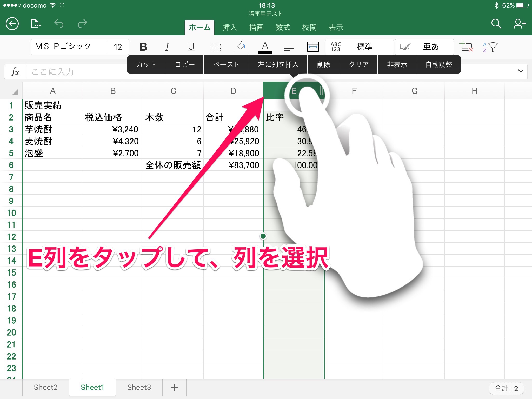Switch to the 挿入 ribbon tab
The image size is (532, 399).
[x=230, y=28]
